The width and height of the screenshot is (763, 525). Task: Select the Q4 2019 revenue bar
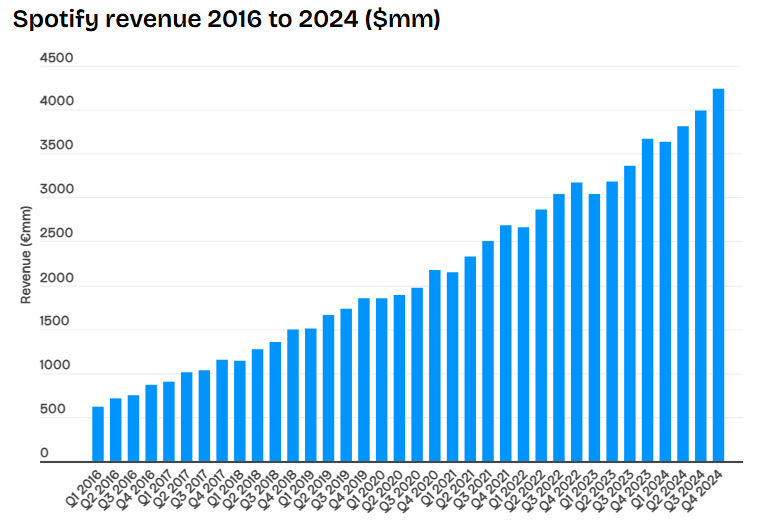tap(364, 380)
